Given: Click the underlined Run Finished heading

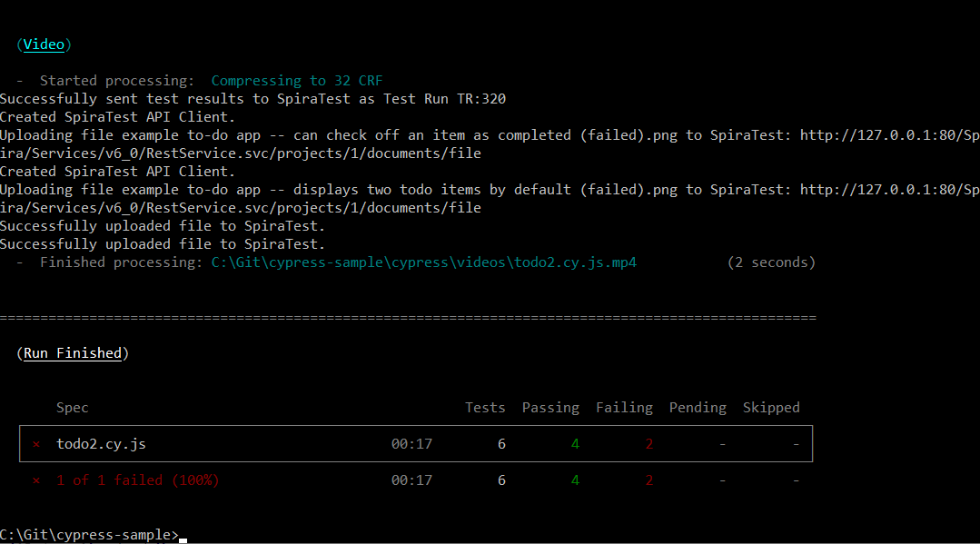Looking at the screenshot, I should (72, 353).
